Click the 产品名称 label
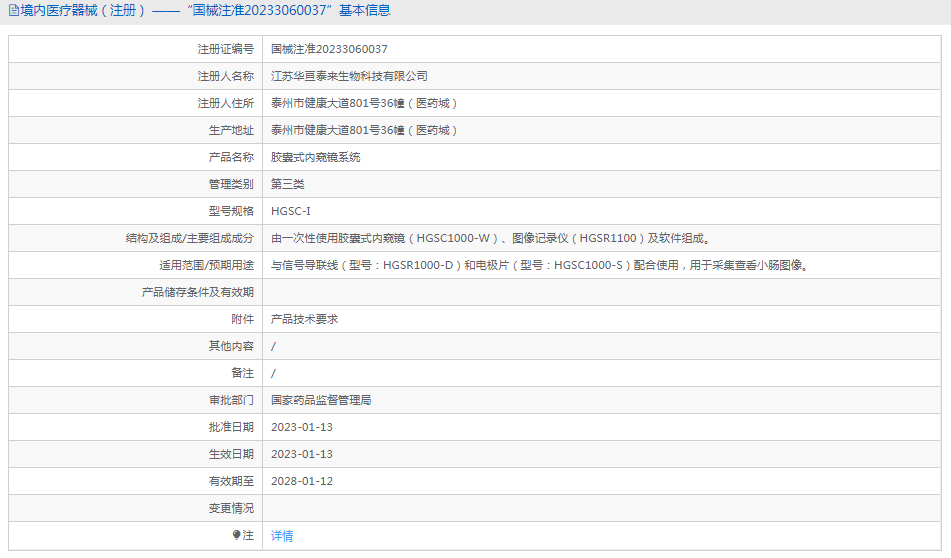Viewport: 951px width, 558px height. coord(231,157)
